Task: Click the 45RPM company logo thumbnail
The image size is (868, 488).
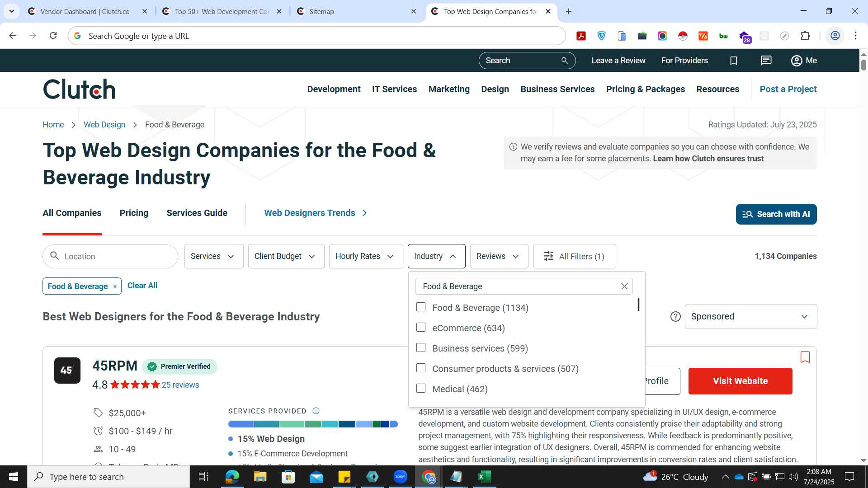Action: tap(67, 371)
